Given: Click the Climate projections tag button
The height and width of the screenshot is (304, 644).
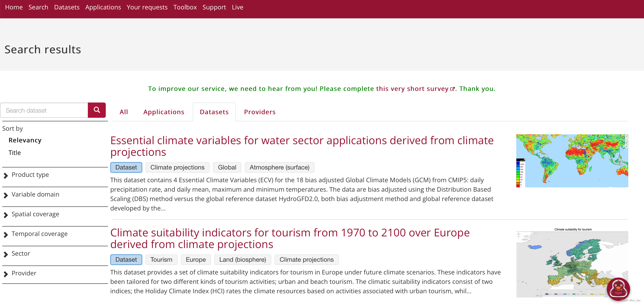Looking at the screenshot, I should click(177, 167).
